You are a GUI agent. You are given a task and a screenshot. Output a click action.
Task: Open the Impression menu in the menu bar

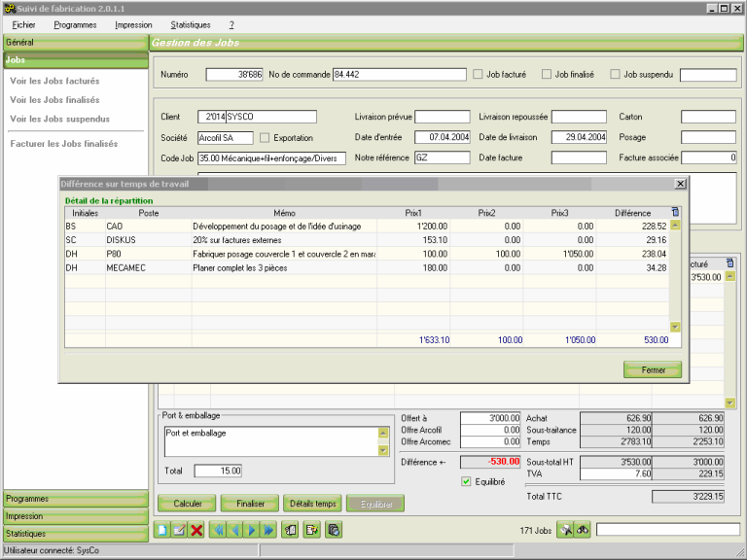point(133,23)
